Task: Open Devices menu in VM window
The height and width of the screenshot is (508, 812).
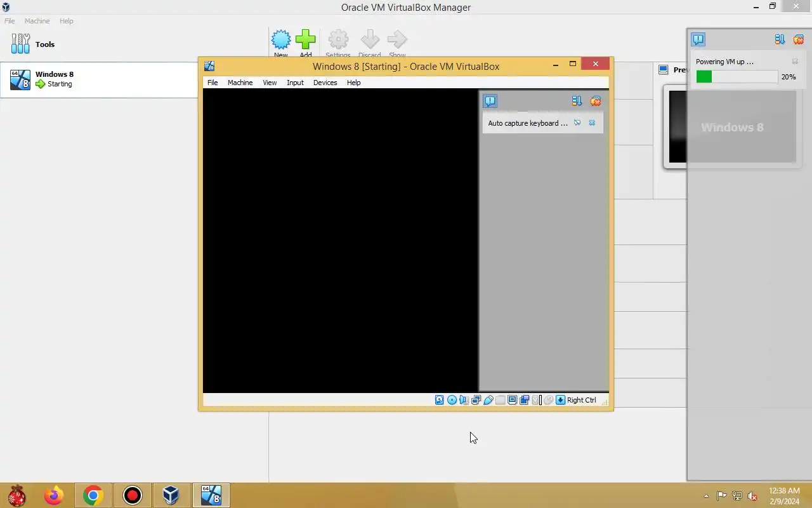Action: tap(325, 83)
